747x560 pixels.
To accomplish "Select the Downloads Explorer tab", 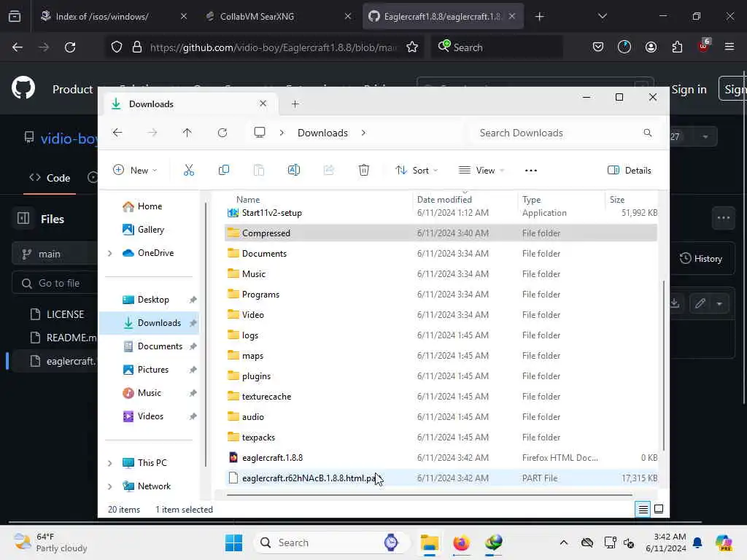I will [x=190, y=104].
